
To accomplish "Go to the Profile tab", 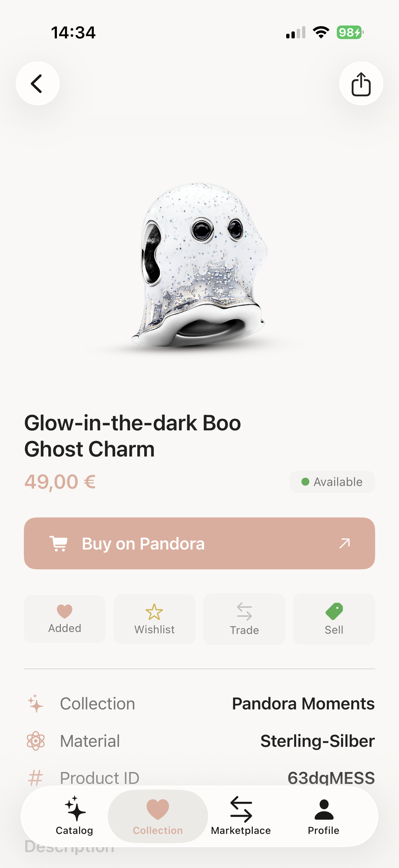I will (x=323, y=816).
